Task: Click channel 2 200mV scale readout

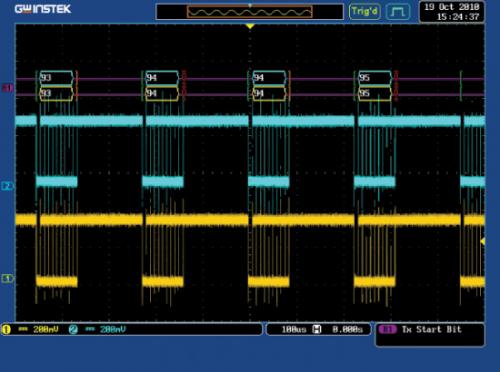Action: [113, 330]
